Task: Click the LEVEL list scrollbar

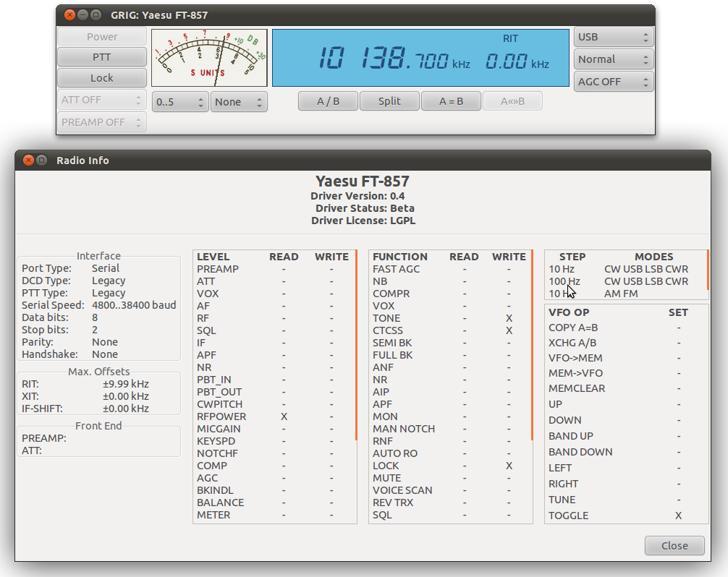Action: 356,345
